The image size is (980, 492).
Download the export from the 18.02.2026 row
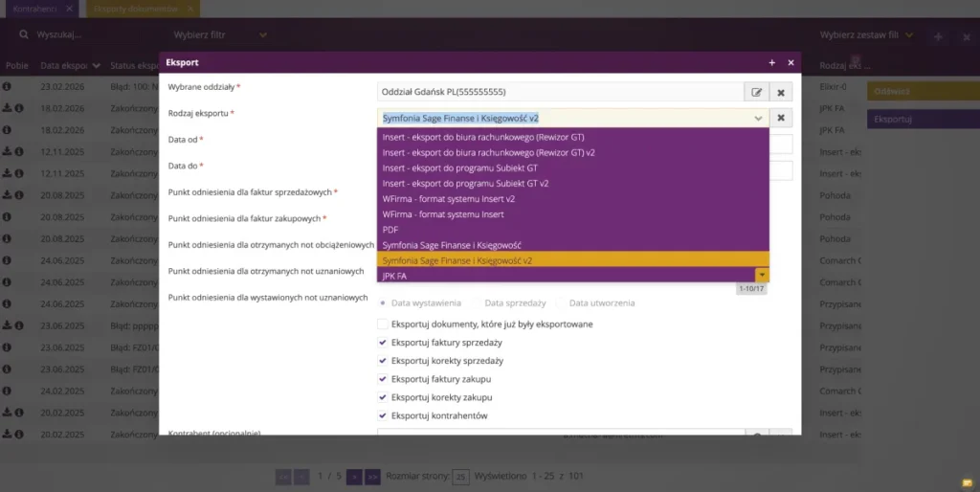[x=7, y=108]
